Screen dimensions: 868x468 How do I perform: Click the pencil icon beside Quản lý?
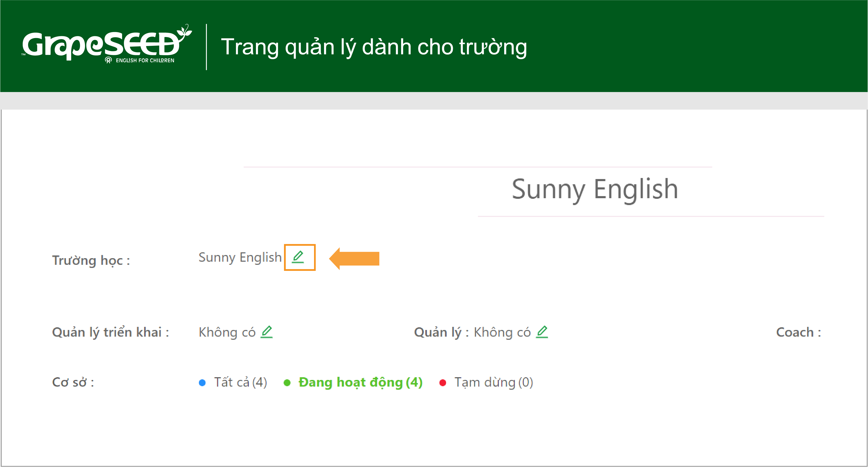(542, 332)
